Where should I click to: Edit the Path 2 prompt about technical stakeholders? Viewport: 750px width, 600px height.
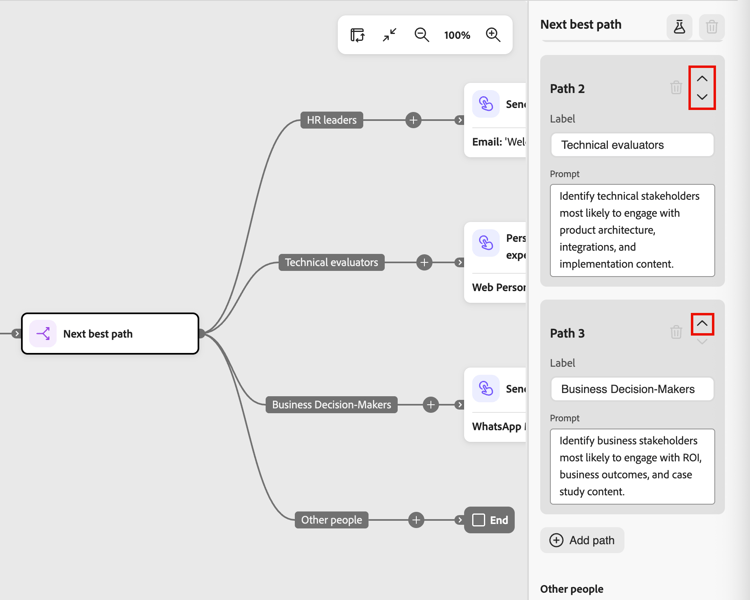coord(632,230)
